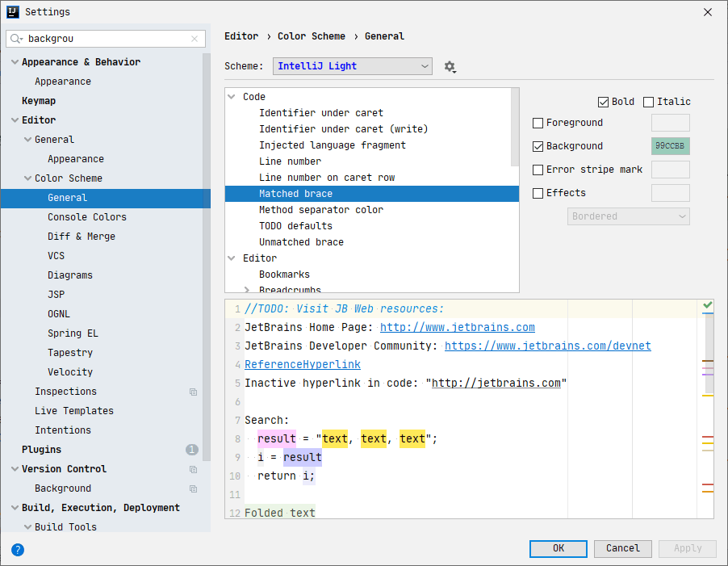Click the project-level icon beside Version Control
This screenshot has width=728, height=566.
pos(194,469)
